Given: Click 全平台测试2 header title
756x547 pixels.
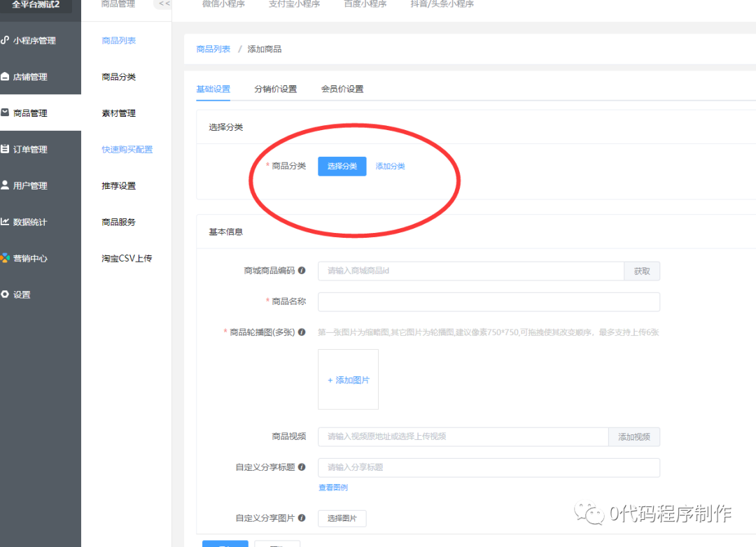Looking at the screenshot, I should coord(36,4).
